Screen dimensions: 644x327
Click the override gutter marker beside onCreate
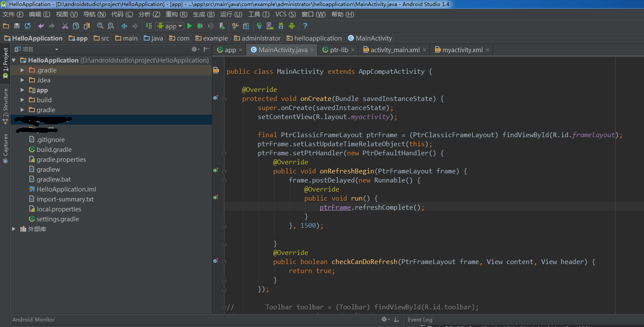click(216, 98)
